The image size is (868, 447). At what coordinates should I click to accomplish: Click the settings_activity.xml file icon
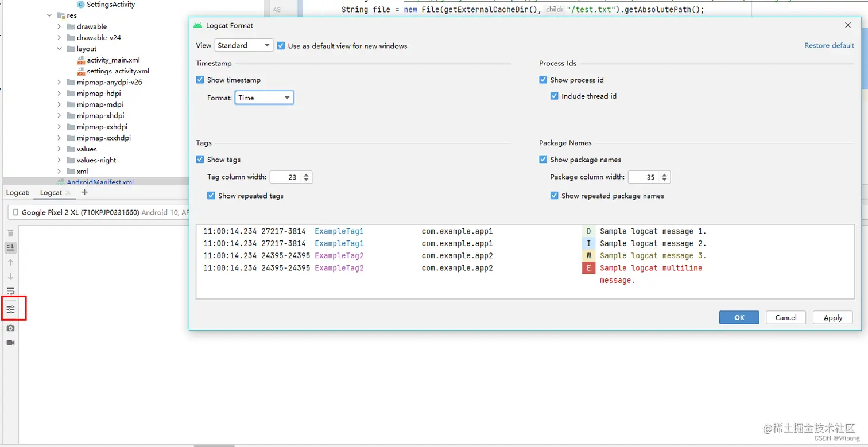[81, 71]
